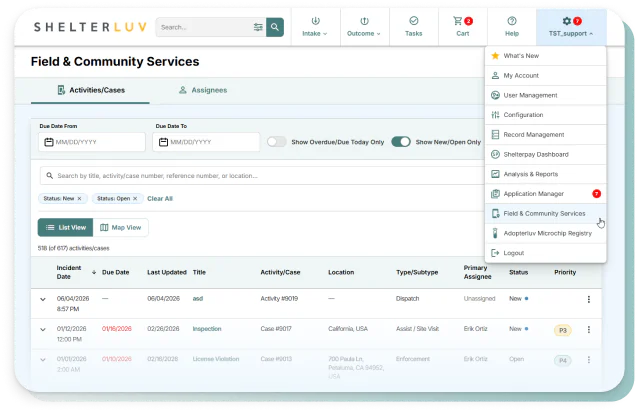The image size is (640, 413).
Task: Click the P3 priority badge
Action: [562, 330]
